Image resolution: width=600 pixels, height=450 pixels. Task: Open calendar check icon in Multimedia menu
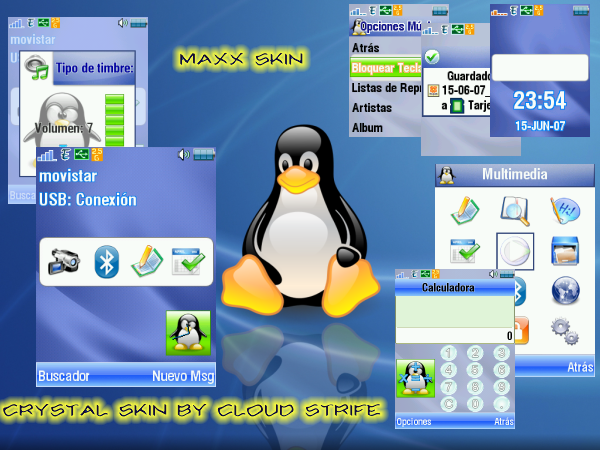tap(463, 251)
